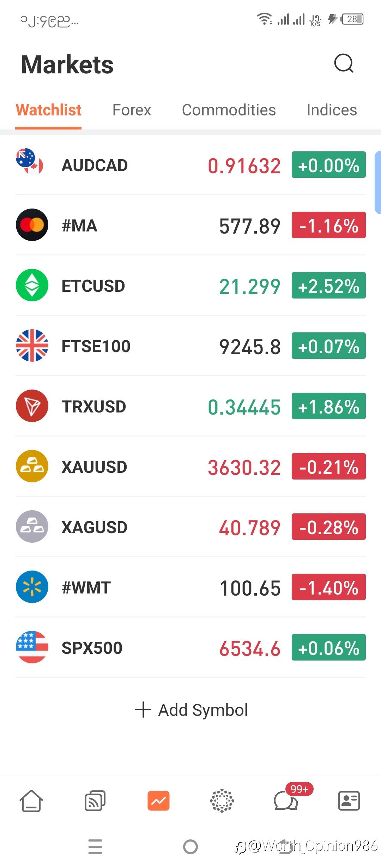
Task: Select the Watchlist tab
Action: tap(49, 110)
